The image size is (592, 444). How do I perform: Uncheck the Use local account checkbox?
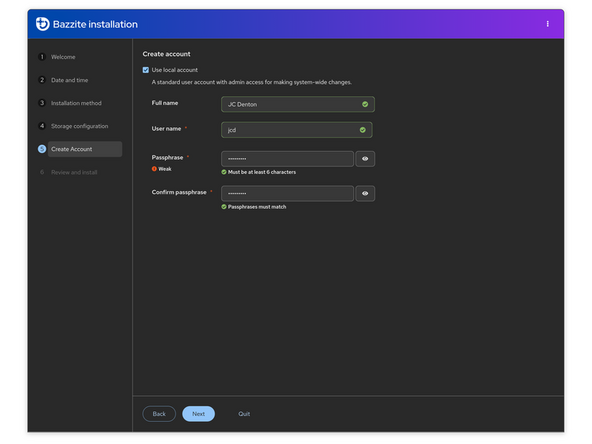[x=146, y=70]
